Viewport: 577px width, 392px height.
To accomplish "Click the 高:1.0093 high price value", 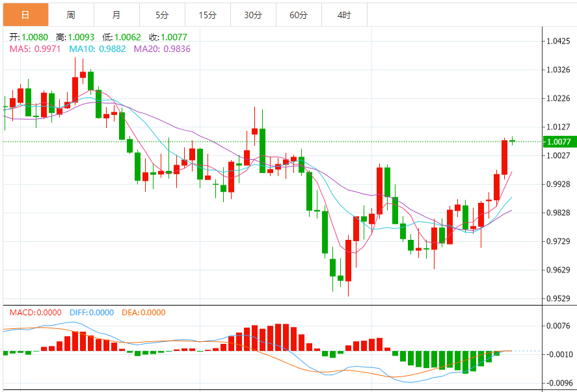I will point(75,37).
